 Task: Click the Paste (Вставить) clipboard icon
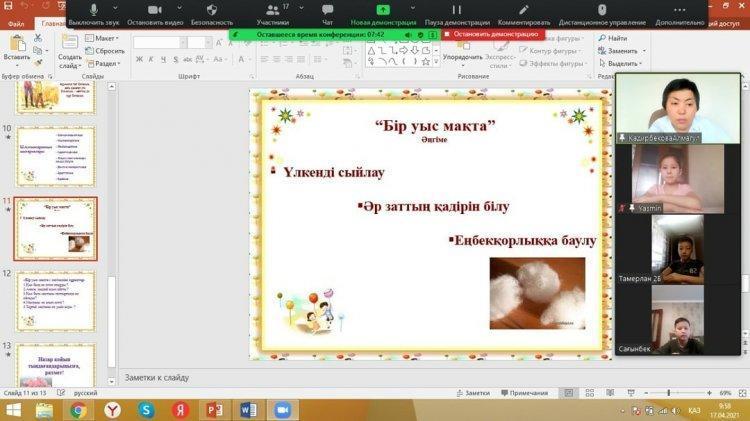[17, 44]
